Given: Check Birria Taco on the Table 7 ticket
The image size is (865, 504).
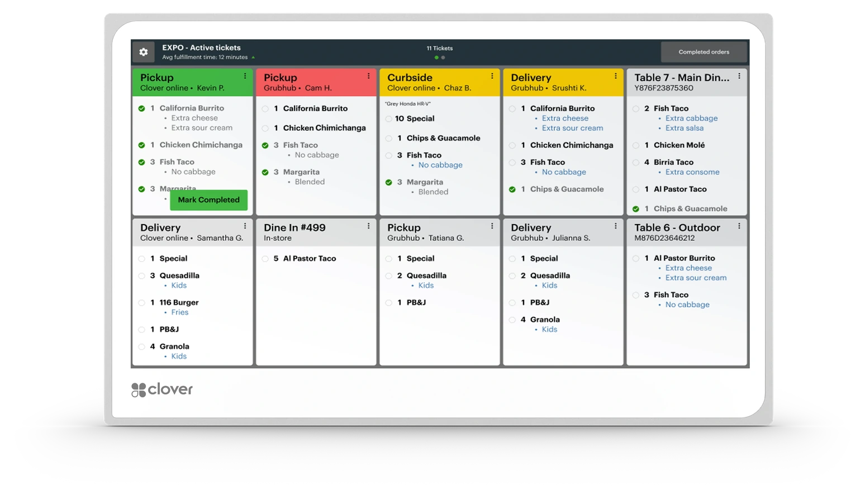Looking at the screenshot, I should [x=636, y=163].
